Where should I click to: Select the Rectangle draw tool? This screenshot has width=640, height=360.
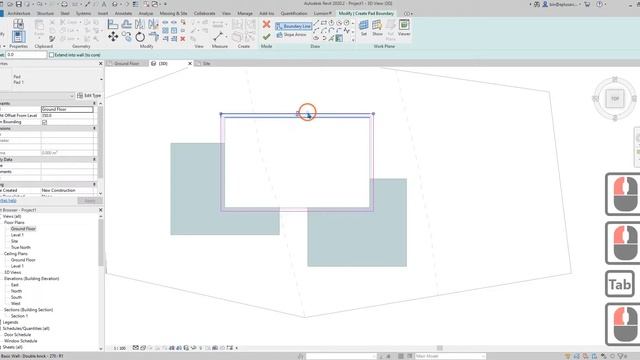click(324, 23)
